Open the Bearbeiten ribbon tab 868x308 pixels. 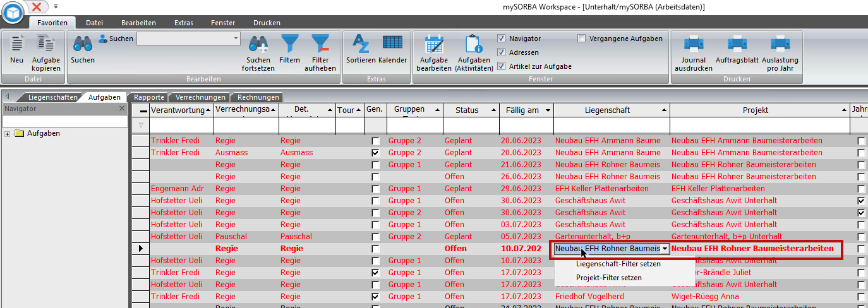pyautogui.click(x=138, y=23)
